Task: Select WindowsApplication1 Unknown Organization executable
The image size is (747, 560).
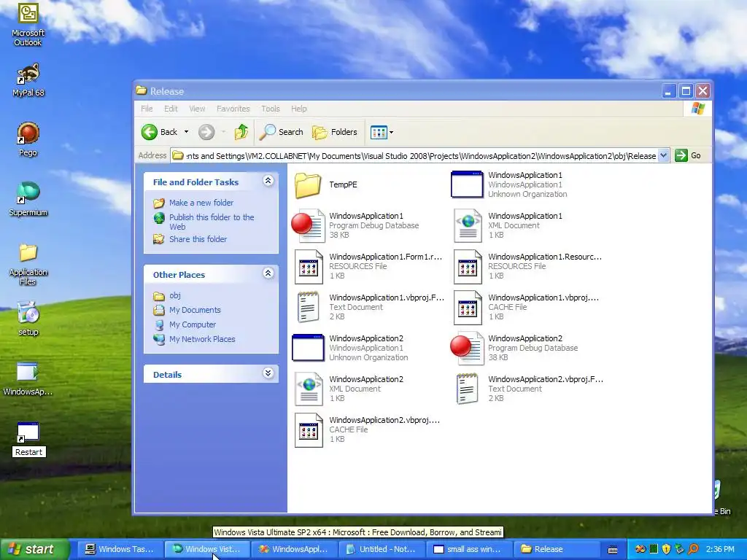Action: click(508, 184)
